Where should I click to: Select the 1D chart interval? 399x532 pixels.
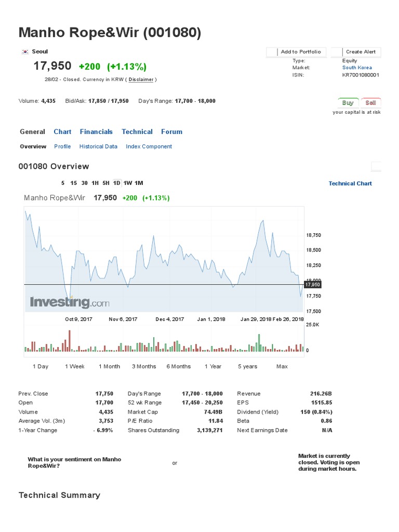pos(117,183)
